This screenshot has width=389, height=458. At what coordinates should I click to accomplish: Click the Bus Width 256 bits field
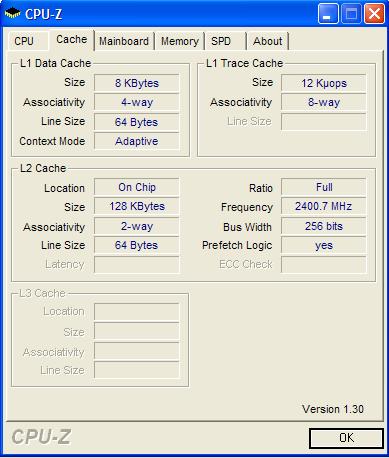(x=324, y=226)
